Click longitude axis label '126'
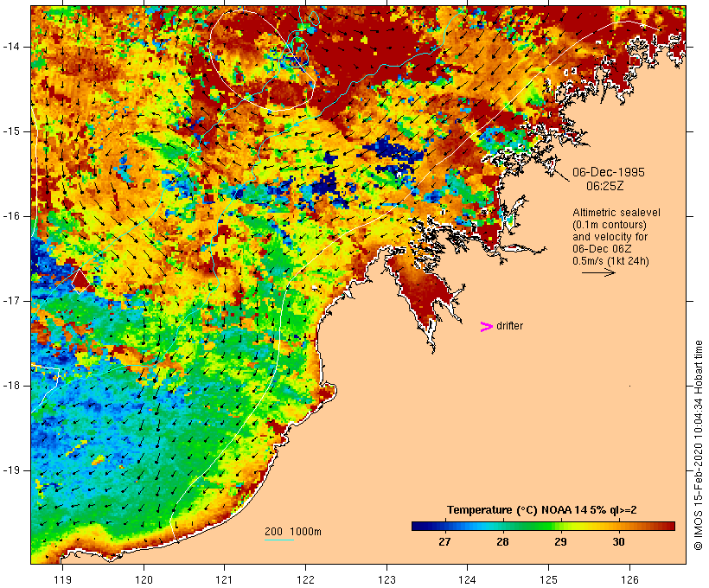Image resolution: width=709 pixels, height=588 pixels. [629, 579]
